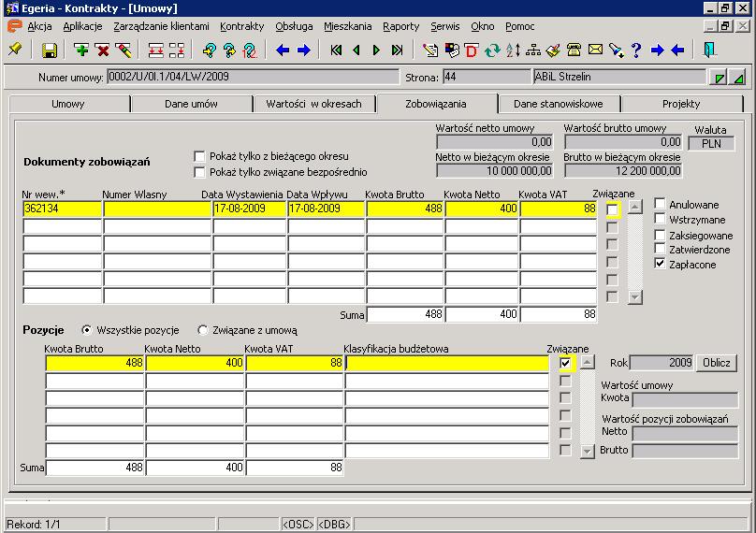Open help with blue question mark

pos(636,50)
